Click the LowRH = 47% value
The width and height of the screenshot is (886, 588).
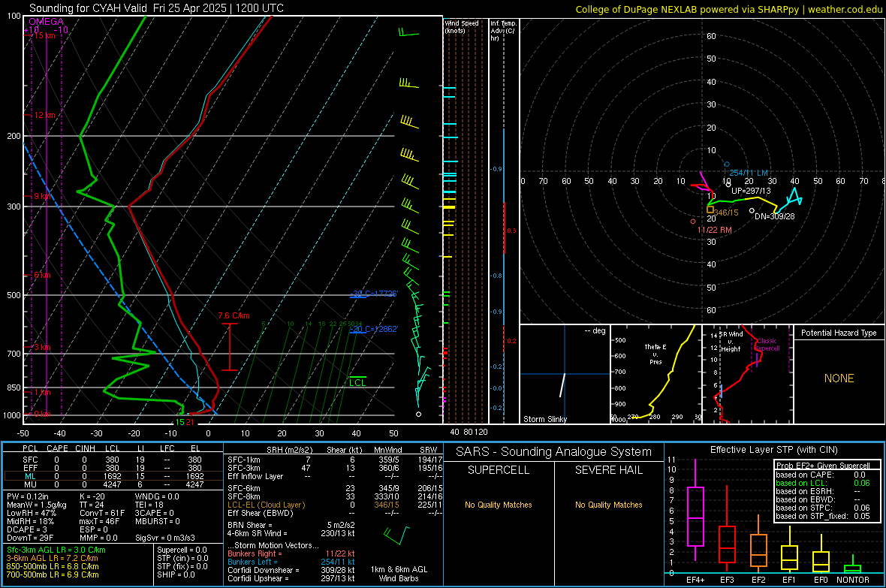tap(32, 513)
